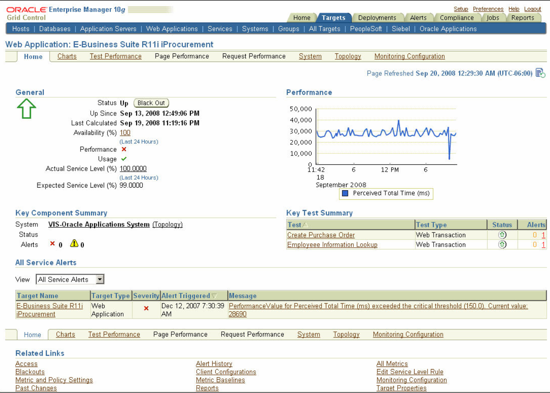Go to Systems subtab

point(255,29)
